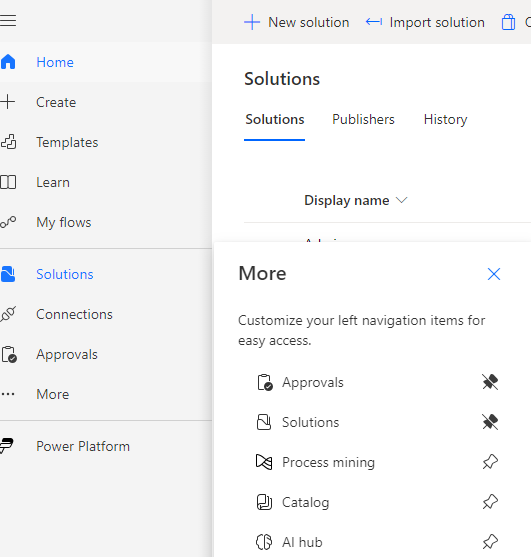
Task: Switch to the History tab
Action: [445, 120]
